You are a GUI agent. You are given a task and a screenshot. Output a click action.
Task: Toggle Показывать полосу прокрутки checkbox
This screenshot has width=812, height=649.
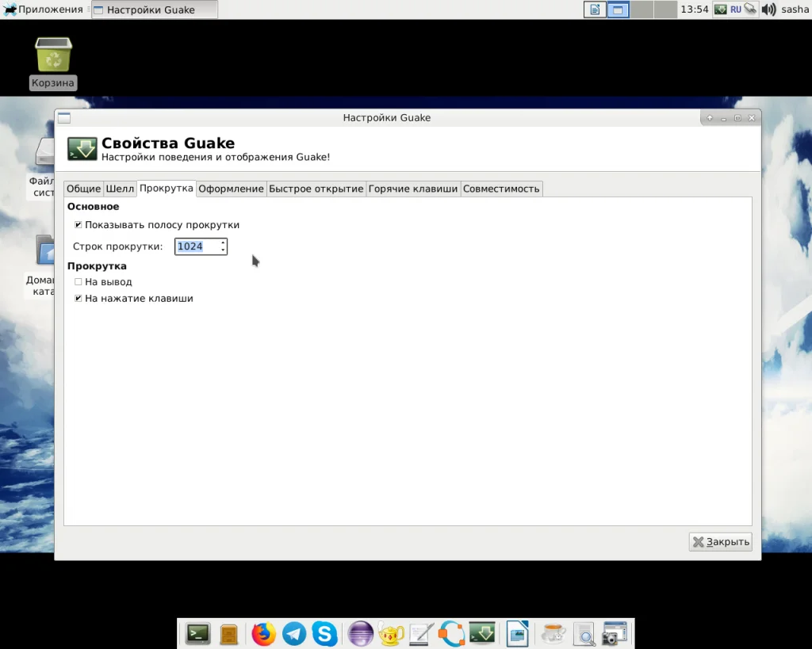[79, 224]
